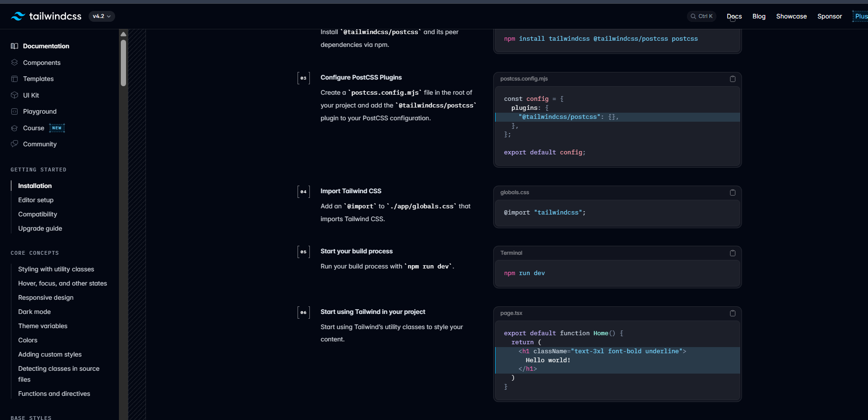
Task: Go to Docs in top navigation
Action: point(734,16)
